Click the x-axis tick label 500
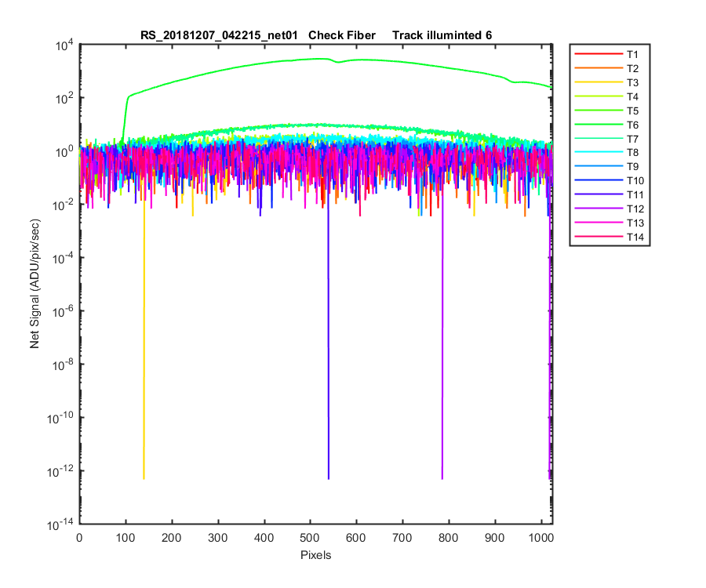Screen dimensions: 706x588 pos(310,538)
